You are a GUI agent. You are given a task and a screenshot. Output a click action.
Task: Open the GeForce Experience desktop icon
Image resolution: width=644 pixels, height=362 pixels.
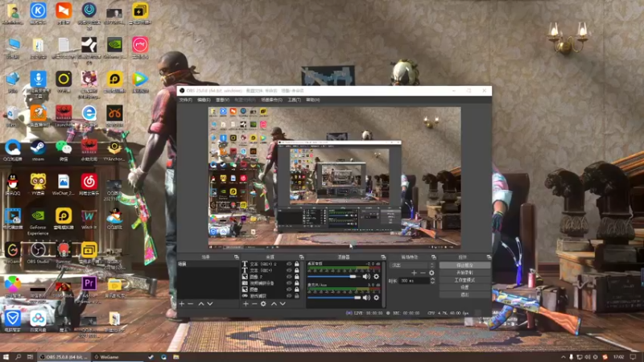(38, 222)
